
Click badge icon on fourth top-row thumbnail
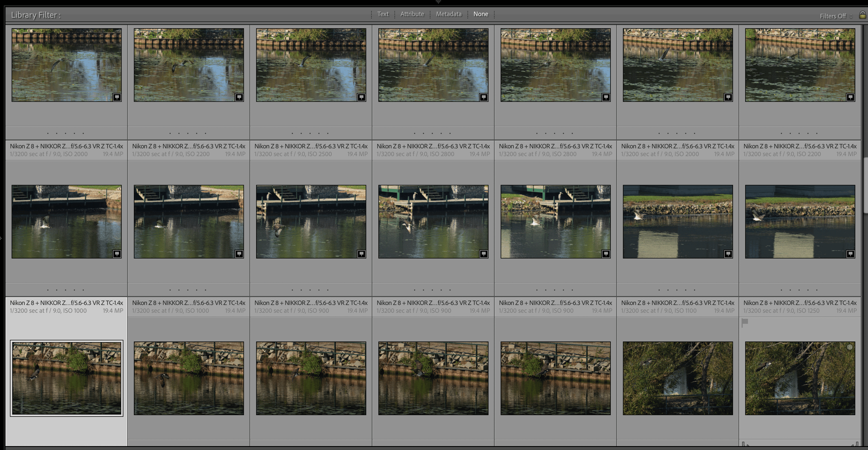point(483,97)
